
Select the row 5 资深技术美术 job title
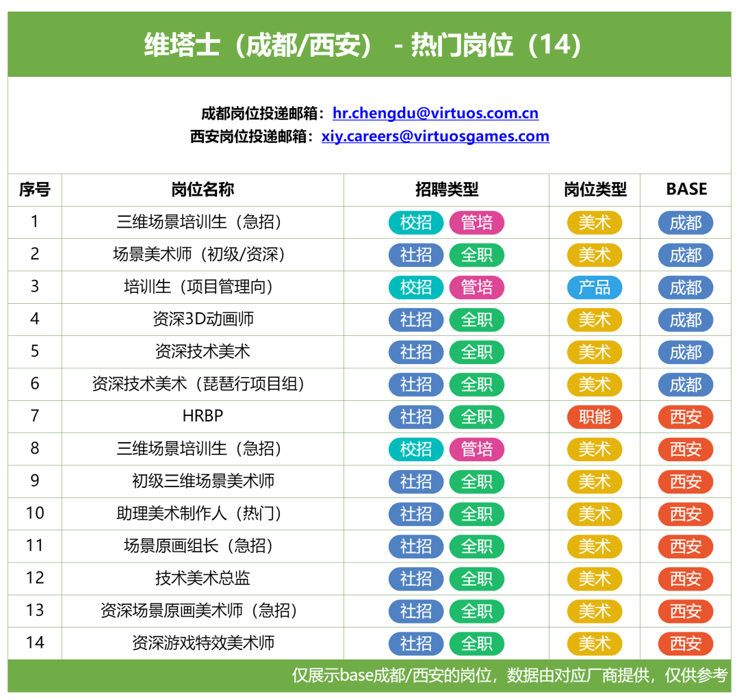click(x=203, y=352)
